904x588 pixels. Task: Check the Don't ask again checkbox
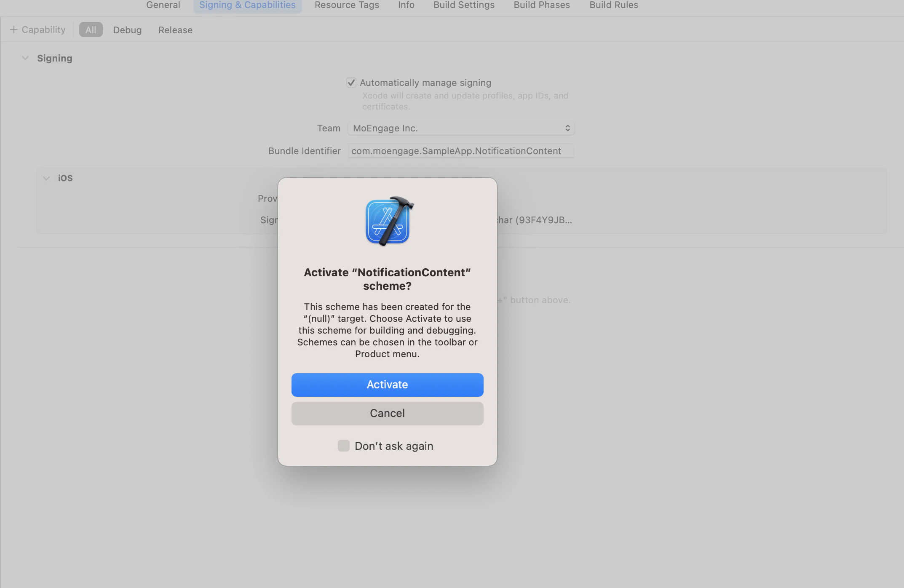[344, 446]
